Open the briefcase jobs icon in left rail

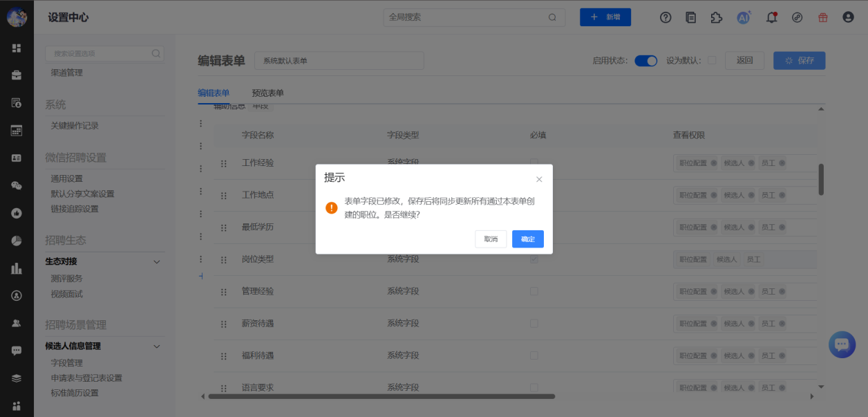point(17,75)
